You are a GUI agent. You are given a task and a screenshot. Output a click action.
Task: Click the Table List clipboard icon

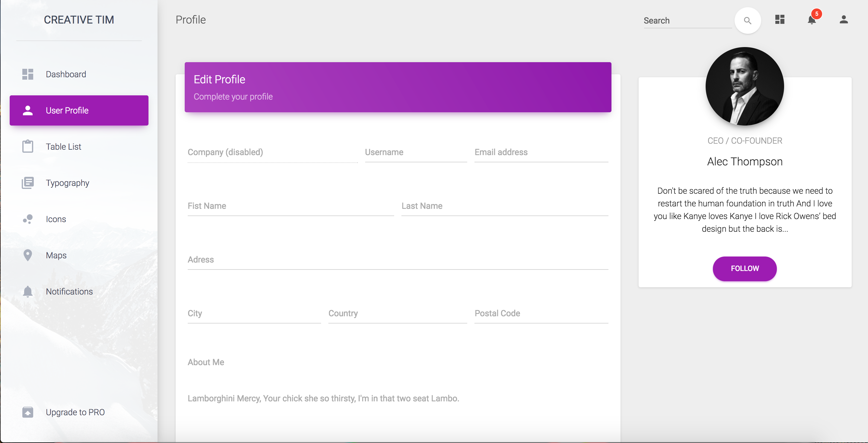click(x=28, y=147)
